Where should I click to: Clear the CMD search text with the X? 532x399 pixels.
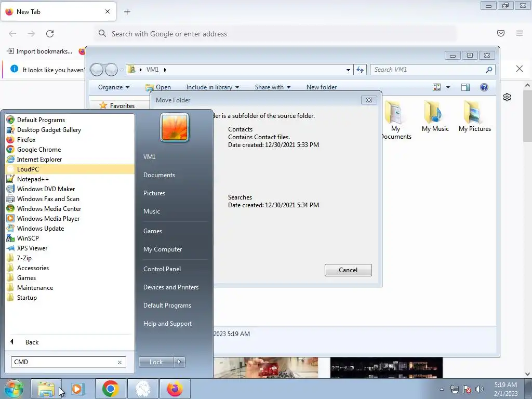point(119,362)
